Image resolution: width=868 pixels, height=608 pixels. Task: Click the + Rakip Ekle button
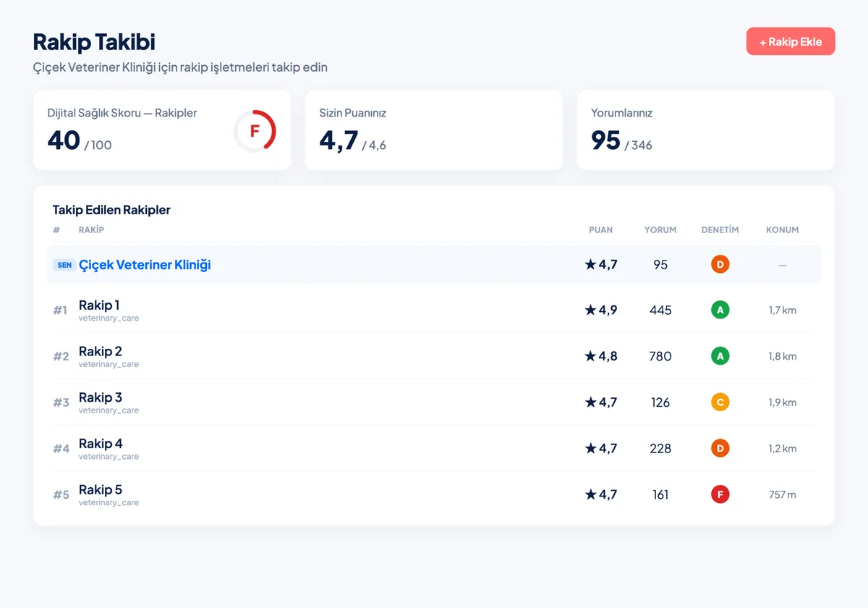click(x=791, y=41)
